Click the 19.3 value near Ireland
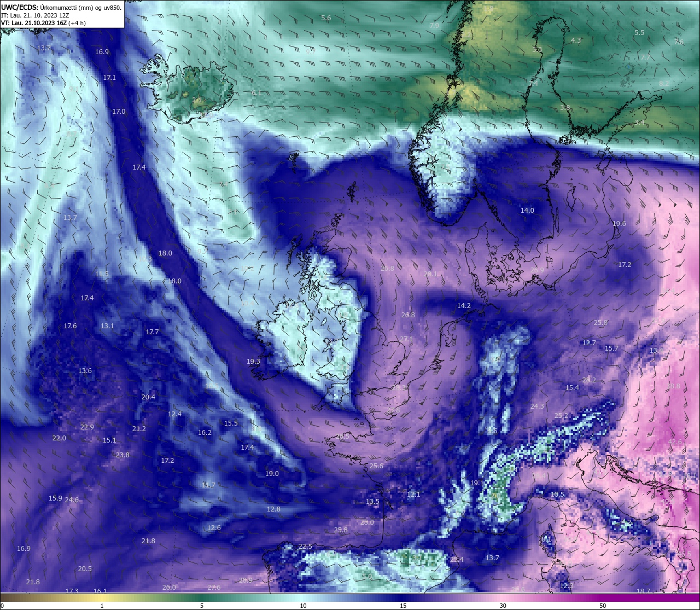 click(x=253, y=361)
